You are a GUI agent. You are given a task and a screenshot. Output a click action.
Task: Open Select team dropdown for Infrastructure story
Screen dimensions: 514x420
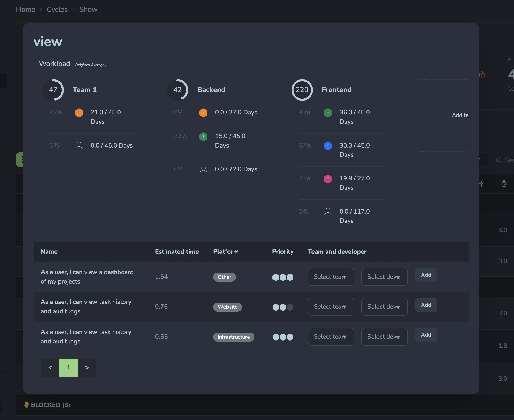click(x=331, y=337)
